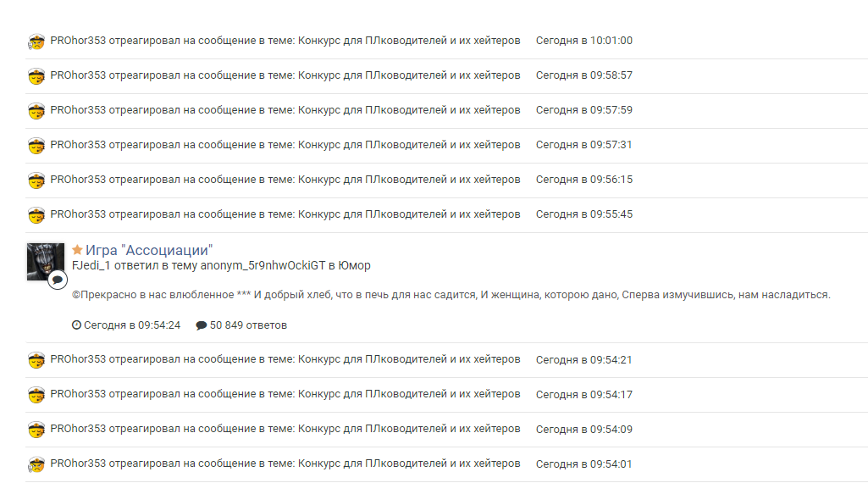
Task: Click the clock icon next to Сегодня в 09:54:24
Action: tap(76, 325)
